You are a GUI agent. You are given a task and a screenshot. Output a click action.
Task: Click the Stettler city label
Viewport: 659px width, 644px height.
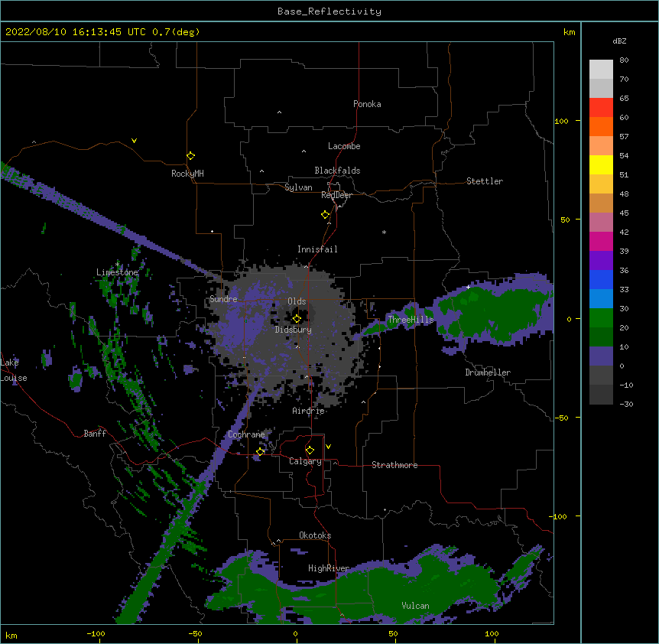pyautogui.click(x=485, y=181)
